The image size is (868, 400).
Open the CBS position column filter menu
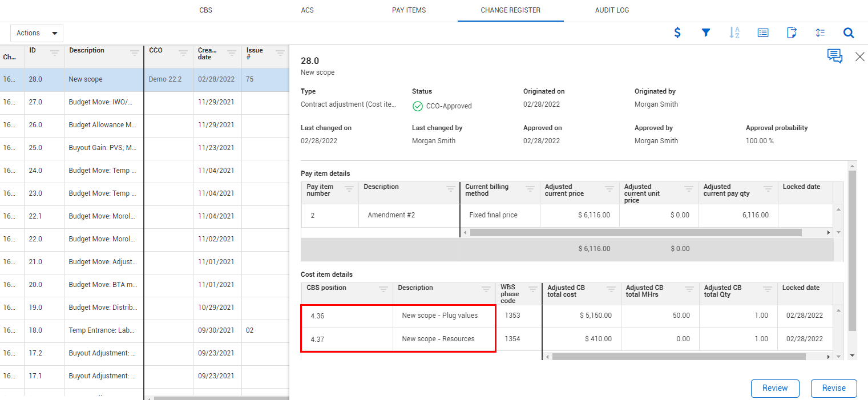[383, 289]
